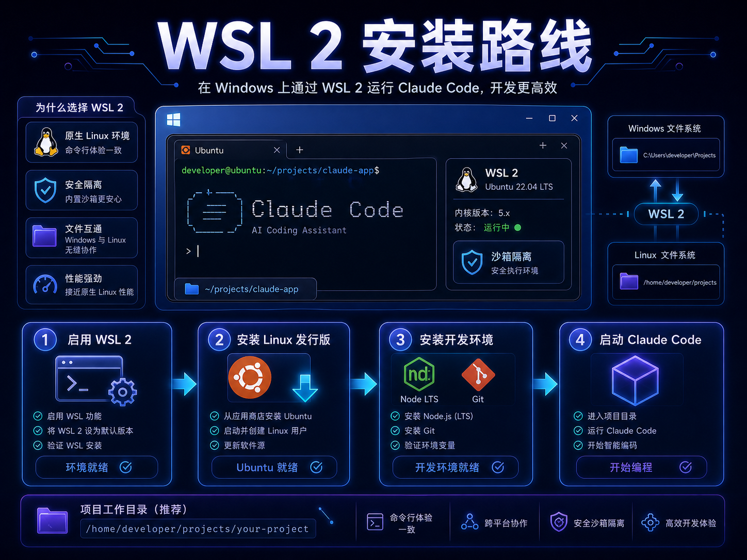The width and height of the screenshot is (747, 560).
Task: Click the 项目工作目录（推荐）label
Action: (134, 509)
